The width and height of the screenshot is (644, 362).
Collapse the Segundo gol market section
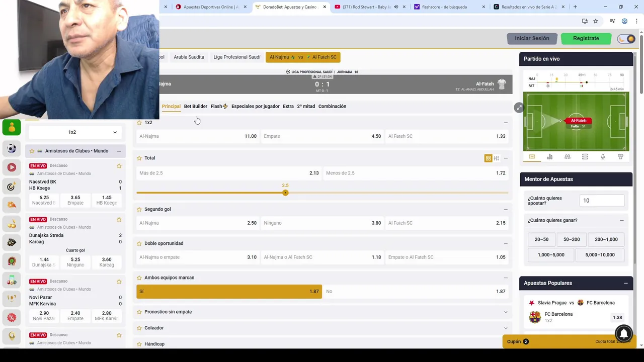click(x=506, y=209)
